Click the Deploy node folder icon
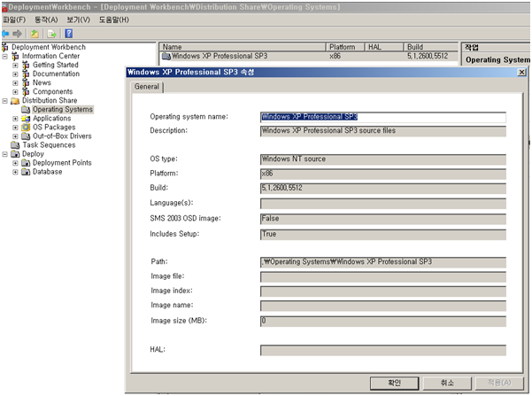 tap(15, 154)
